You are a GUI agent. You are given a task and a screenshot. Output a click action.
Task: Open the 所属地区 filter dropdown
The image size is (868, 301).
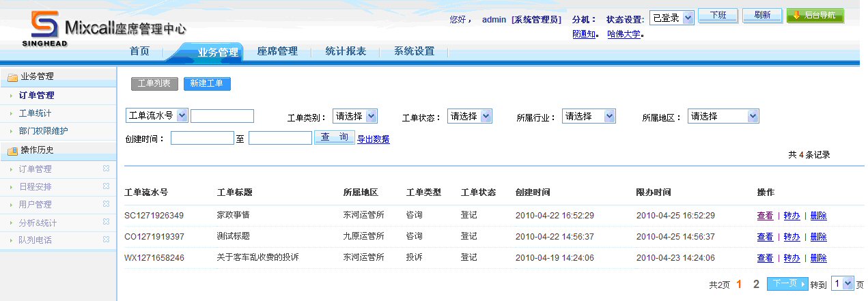coord(723,117)
